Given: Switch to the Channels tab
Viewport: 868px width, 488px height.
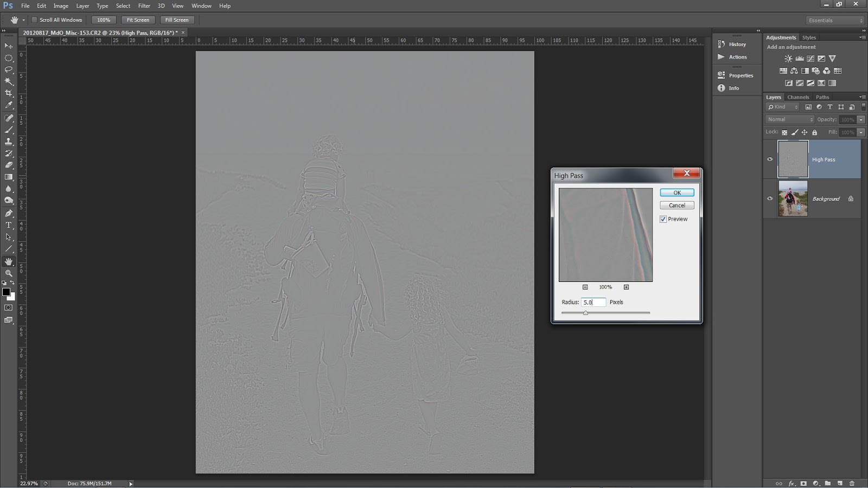Looking at the screenshot, I should coord(798,97).
